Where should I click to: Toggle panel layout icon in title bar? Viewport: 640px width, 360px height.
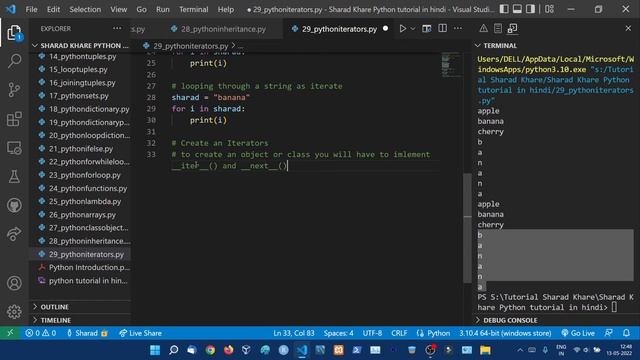pyautogui.click(x=517, y=9)
